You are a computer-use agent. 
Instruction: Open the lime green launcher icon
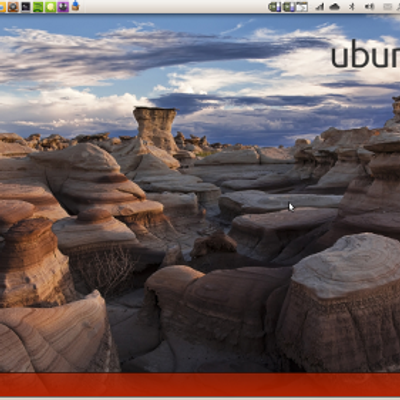coord(50,7)
